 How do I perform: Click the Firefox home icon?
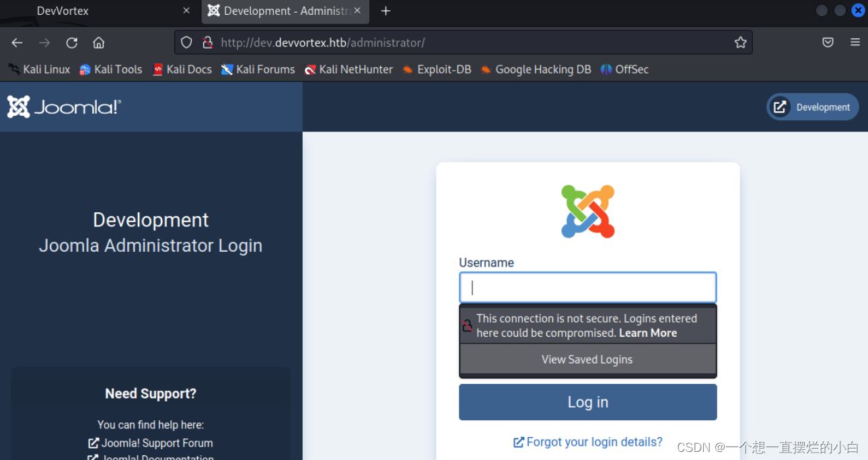coord(98,42)
